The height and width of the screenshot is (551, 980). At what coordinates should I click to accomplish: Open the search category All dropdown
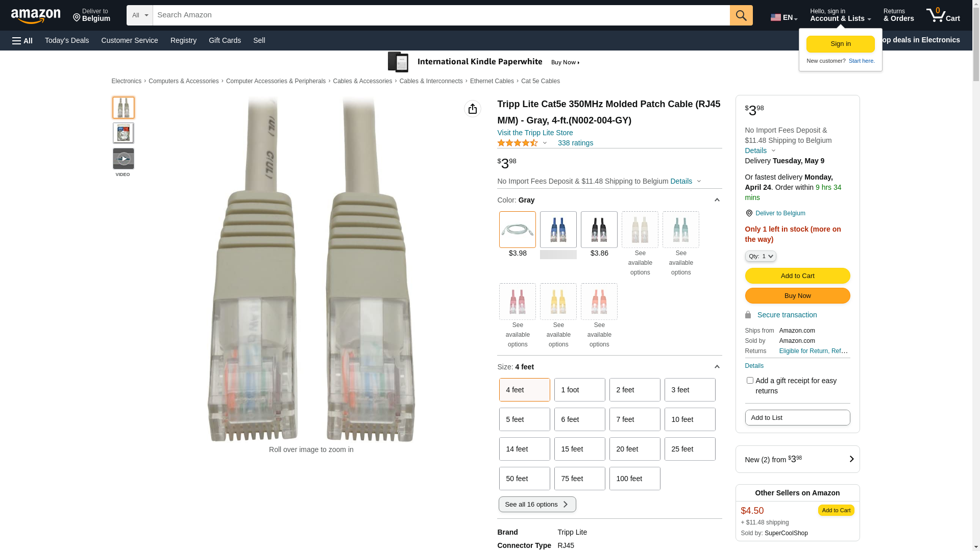click(x=139, y=15)
